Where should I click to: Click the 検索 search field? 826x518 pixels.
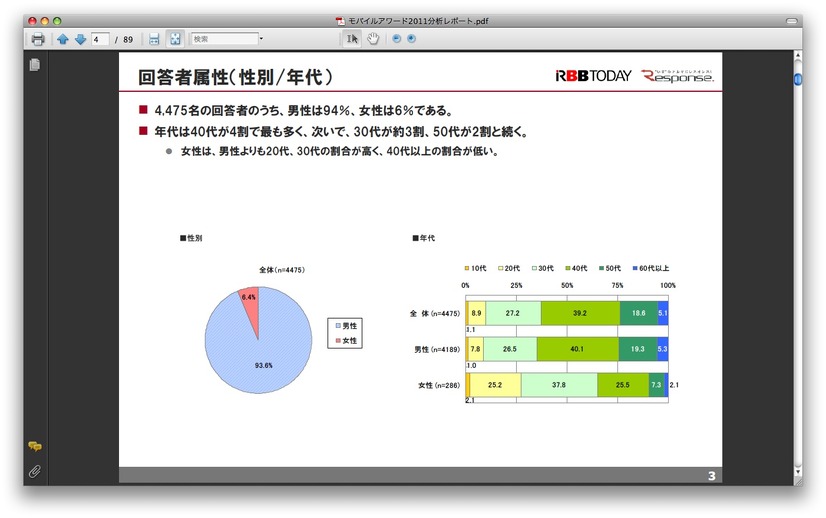pyautogui.click(x=224, y=39)
